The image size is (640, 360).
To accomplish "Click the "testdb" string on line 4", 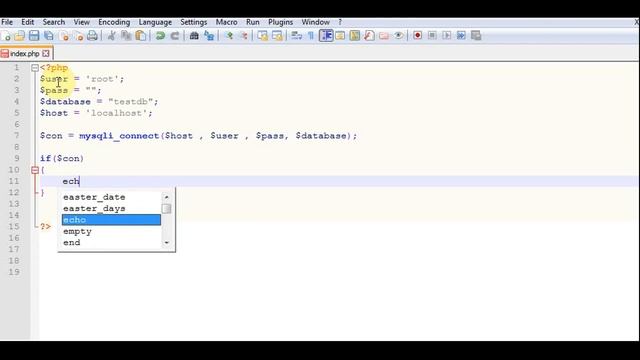I will (131, 102).
